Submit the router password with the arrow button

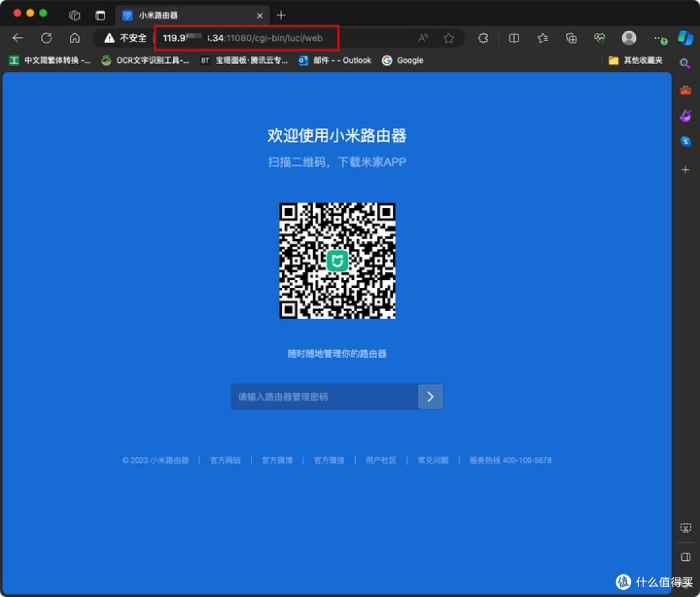point(431,397)
